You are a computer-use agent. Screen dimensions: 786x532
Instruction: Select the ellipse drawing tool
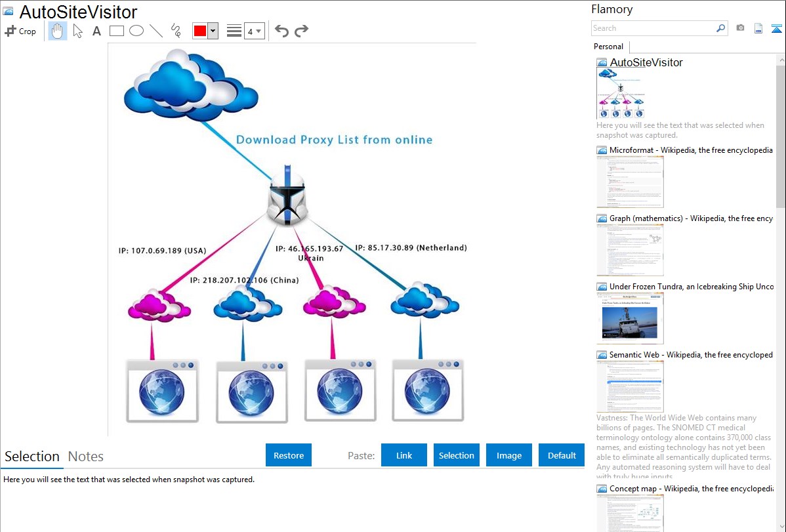(x=136, y=31)
